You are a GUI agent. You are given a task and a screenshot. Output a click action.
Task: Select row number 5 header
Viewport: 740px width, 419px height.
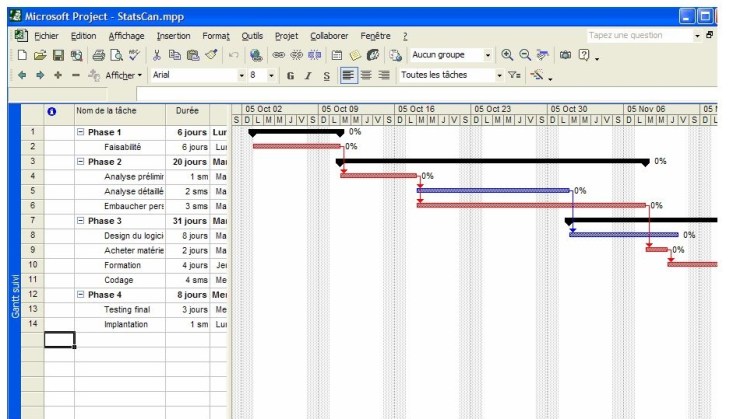(33, 191)
